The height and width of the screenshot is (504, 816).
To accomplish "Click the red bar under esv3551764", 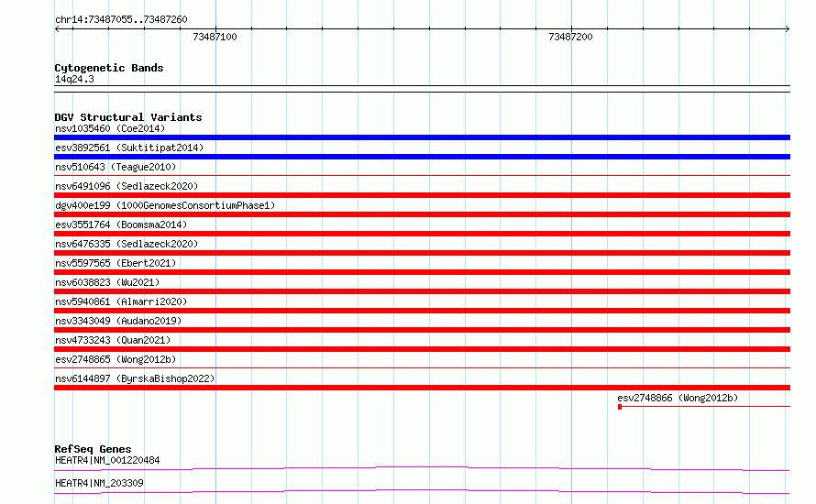I will 422,234.
